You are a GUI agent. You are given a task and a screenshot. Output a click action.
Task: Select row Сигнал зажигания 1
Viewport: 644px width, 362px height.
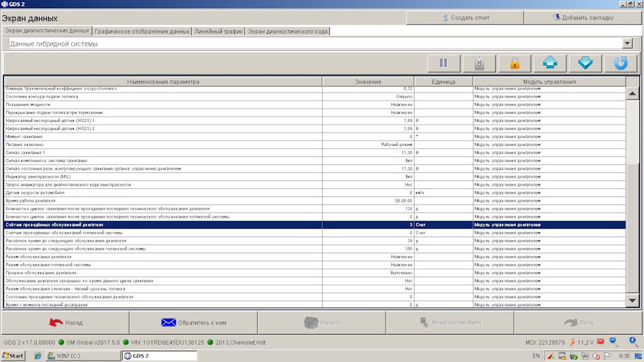315,153
